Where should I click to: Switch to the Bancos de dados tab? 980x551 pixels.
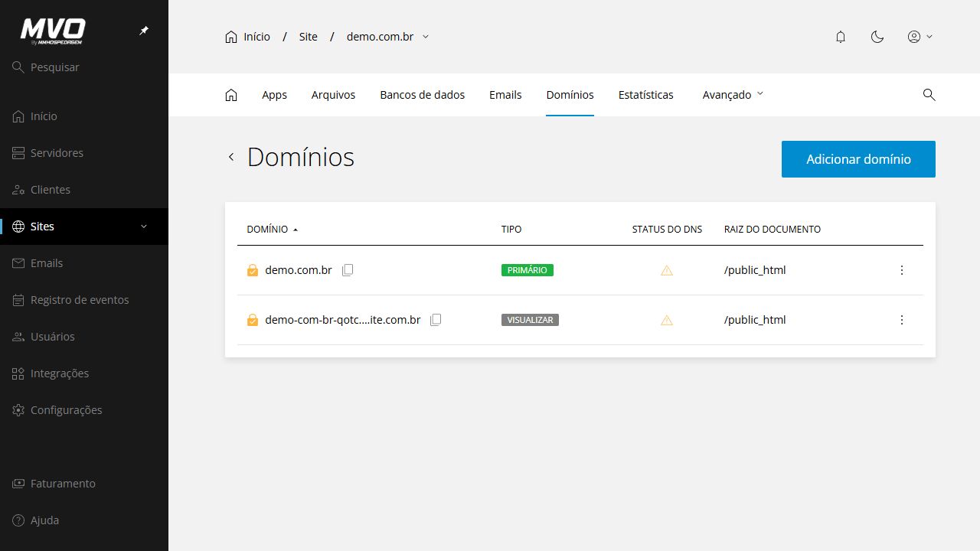click(423, 95)
